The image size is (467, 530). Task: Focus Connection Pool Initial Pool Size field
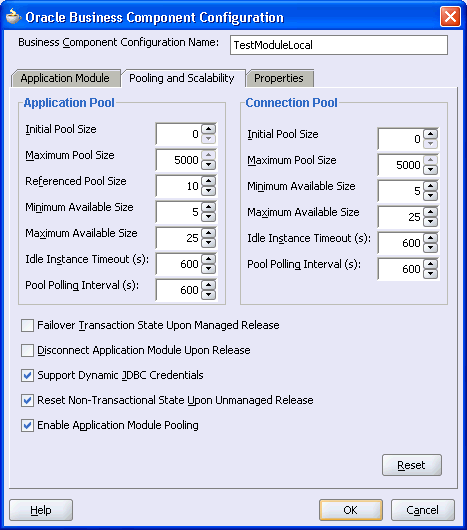[x=401, y=139]
